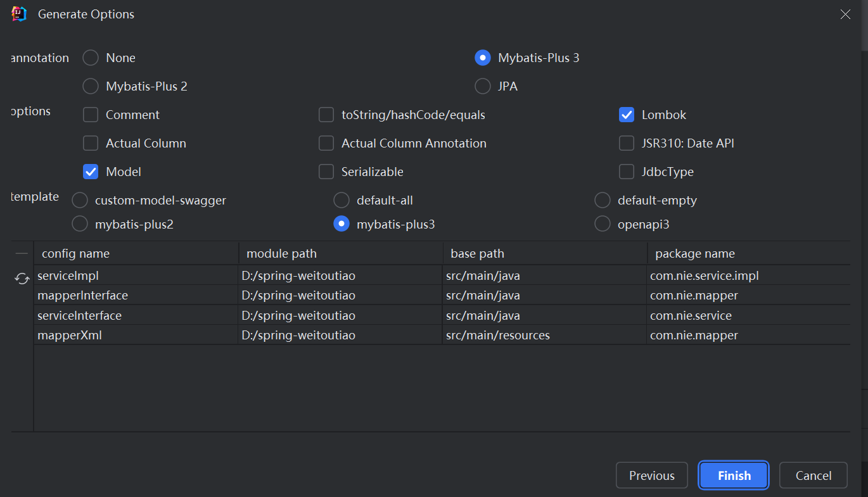Click the minus remove icon above table
The image size is (868, 497).
point(22,253)
